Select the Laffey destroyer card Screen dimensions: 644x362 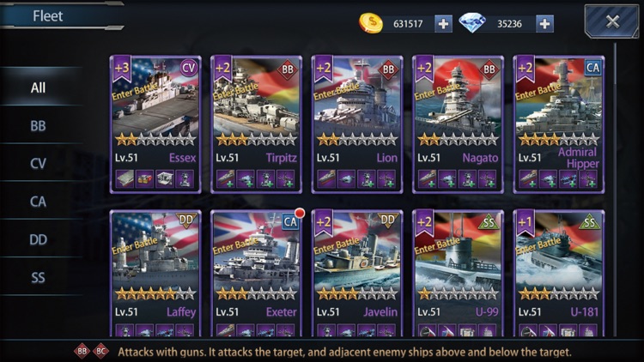click(155, 274)
